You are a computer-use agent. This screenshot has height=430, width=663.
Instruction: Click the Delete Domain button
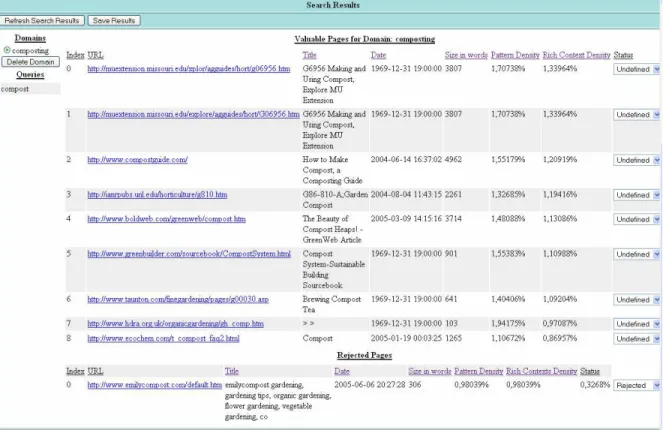click(x=30, y=62)
